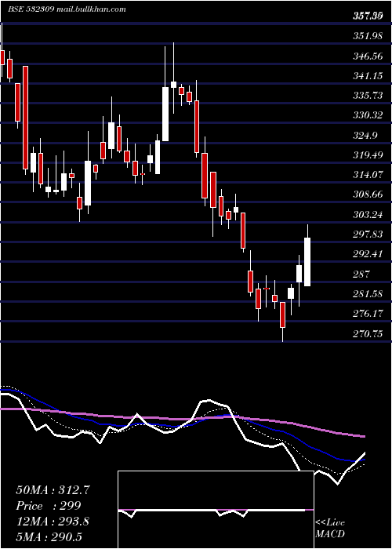Viewport: 392px width, 549px height.
Task: Select the 287 price axis label
Action: tap(361, 274)
